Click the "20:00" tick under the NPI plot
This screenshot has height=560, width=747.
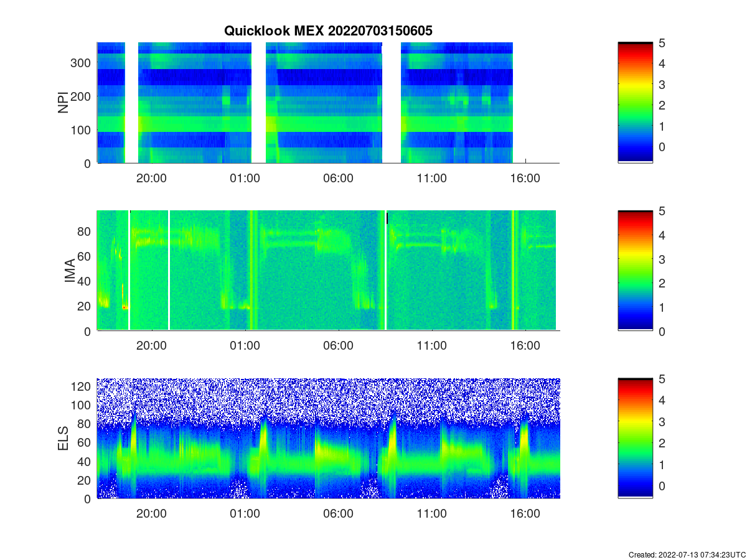pyautogui.click(x=151, y=177)
